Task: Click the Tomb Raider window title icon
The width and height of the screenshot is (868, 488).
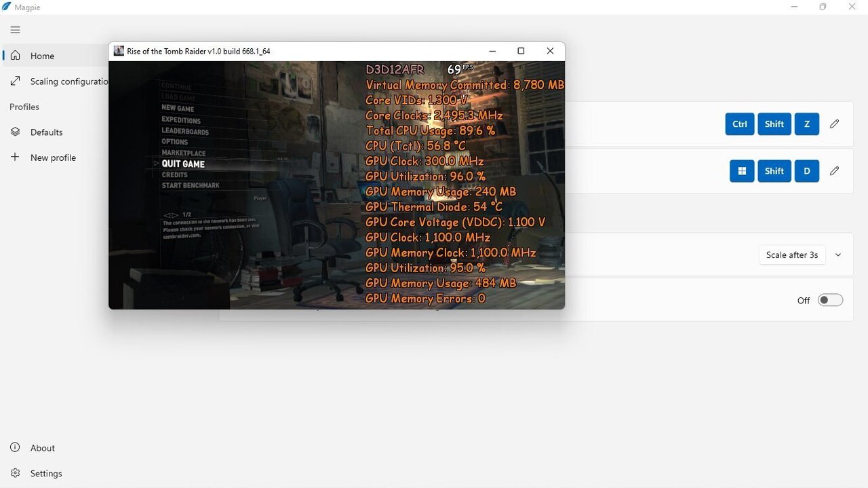Action: pyautogui.click(x=119, y=51)
